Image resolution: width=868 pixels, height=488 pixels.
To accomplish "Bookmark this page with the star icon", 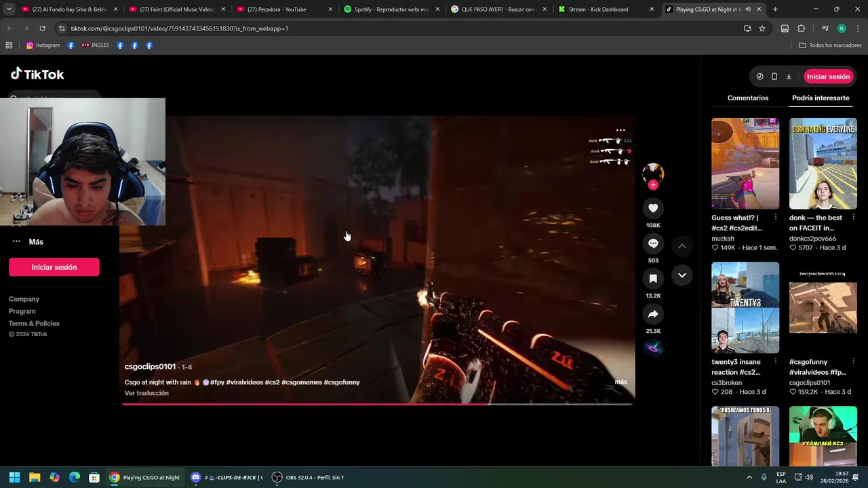I will [x=762, y=28].
